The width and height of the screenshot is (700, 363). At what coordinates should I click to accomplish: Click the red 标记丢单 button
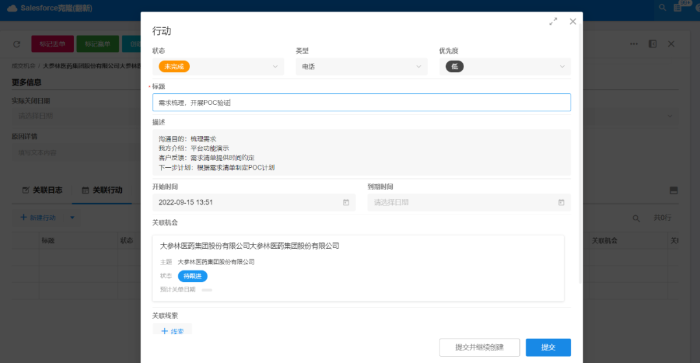(x=52, y=44)
